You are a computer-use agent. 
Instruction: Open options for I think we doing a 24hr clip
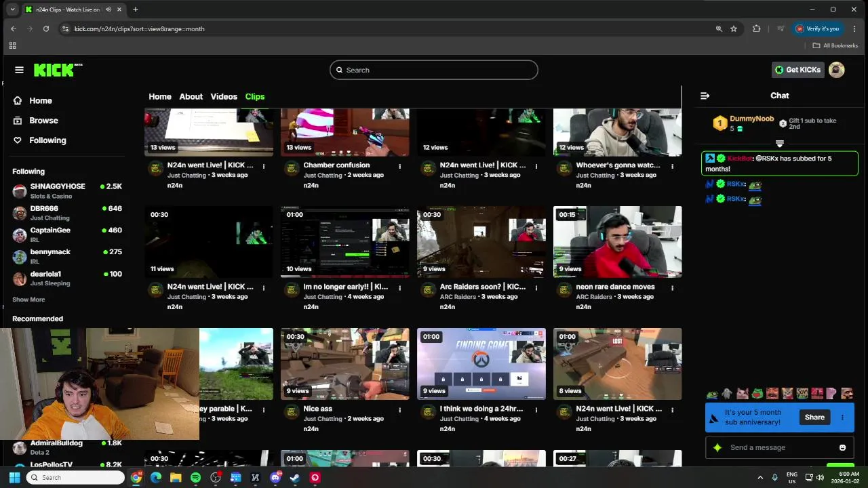536,410
